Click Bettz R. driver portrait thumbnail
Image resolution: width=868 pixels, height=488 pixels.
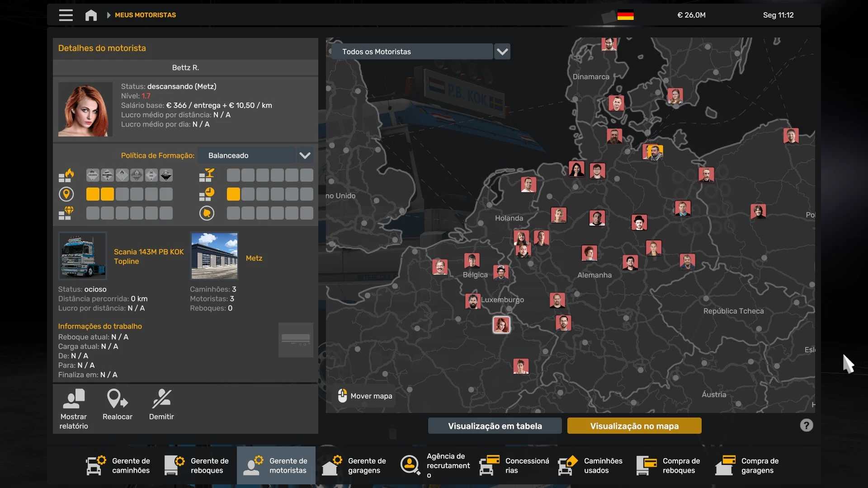click(85, 109)
